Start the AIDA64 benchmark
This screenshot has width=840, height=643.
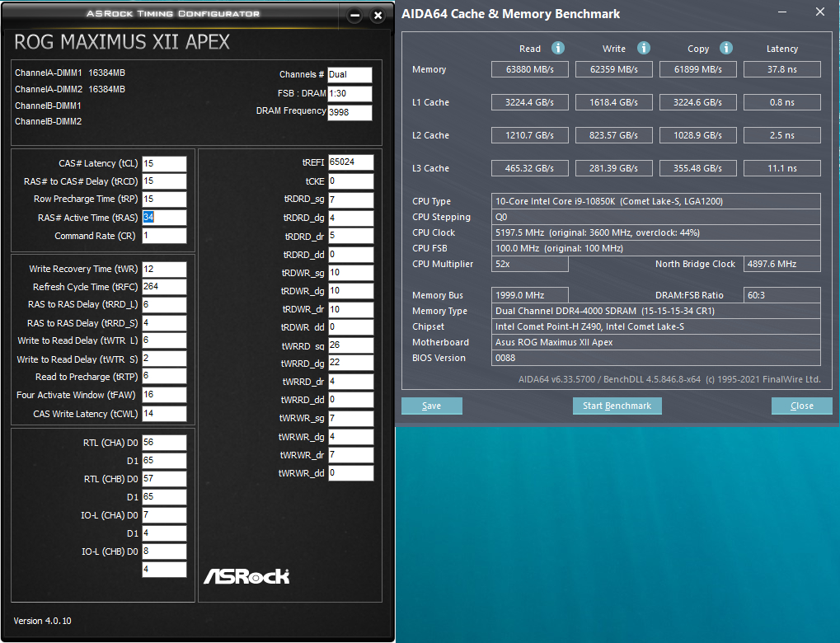coord(617,406)
